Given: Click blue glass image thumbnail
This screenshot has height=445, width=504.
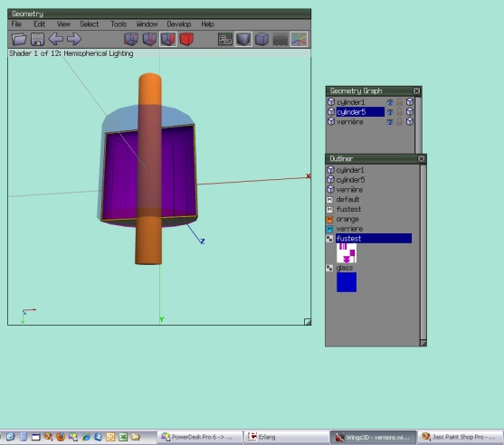Looking at the screenshot, I should point(347,282).
